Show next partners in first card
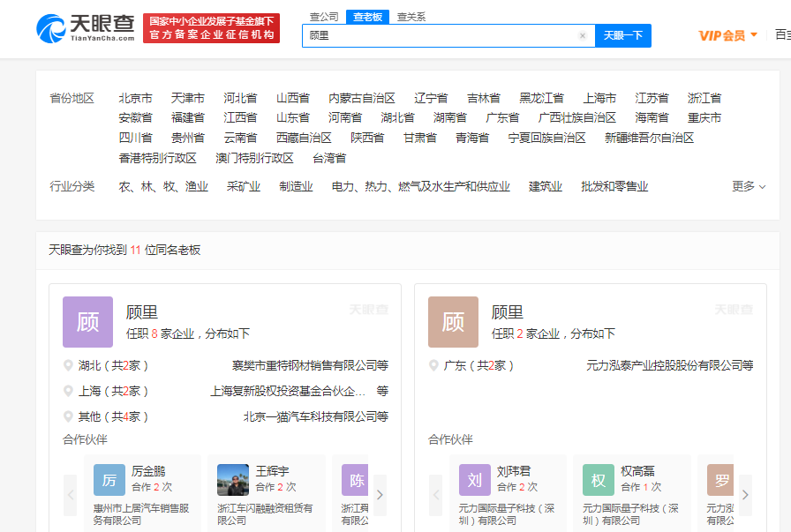 [380, 495]
